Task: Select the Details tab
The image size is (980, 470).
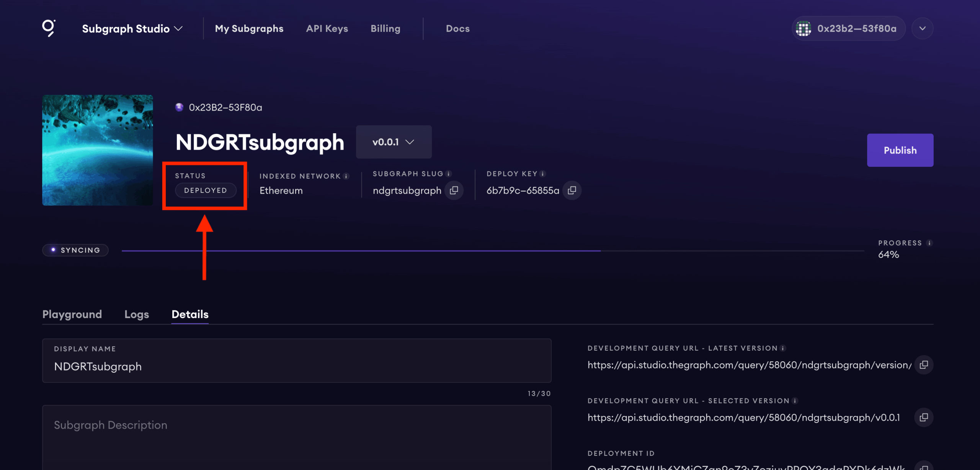Action: click(x=190, y=314)
